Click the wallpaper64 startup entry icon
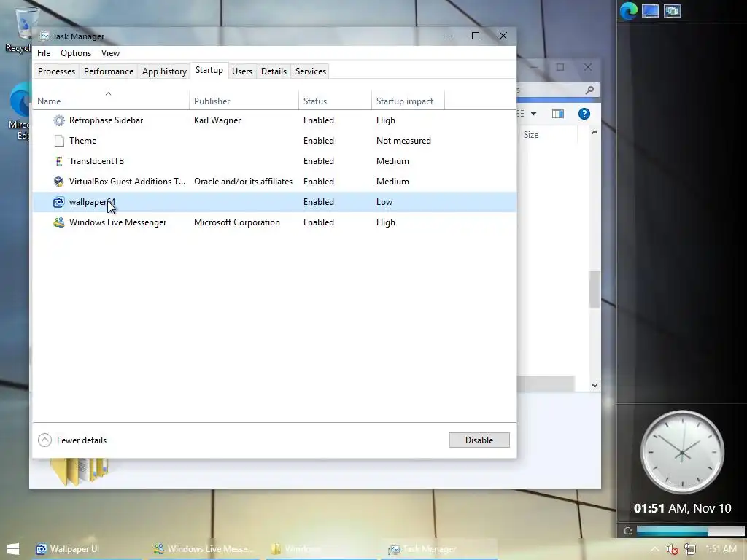 [58, 202]
